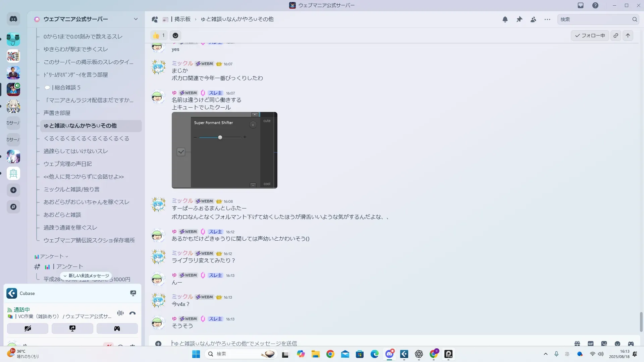
Task: Turn on camera in voice panel
Action: (x=28, y=328)
